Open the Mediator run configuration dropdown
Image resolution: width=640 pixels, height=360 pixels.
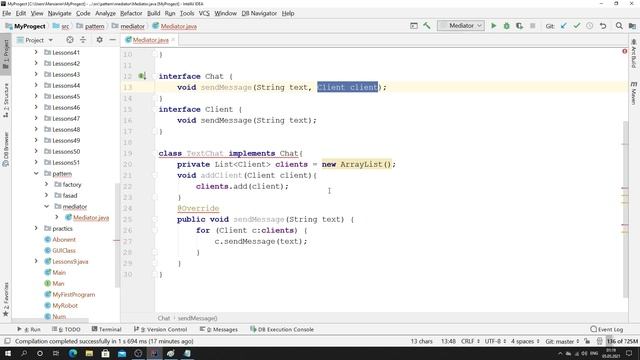[x=461, y=26]
